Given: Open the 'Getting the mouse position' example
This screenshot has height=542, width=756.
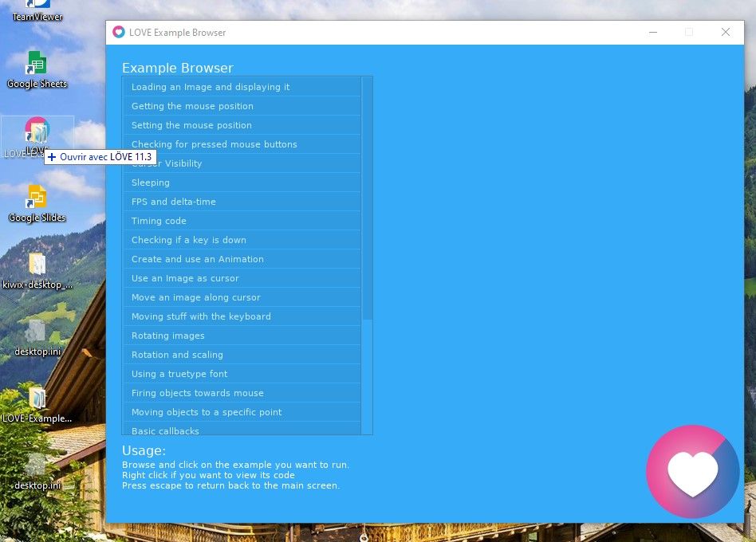Looking at the screenshot, I should click(242, 106).
